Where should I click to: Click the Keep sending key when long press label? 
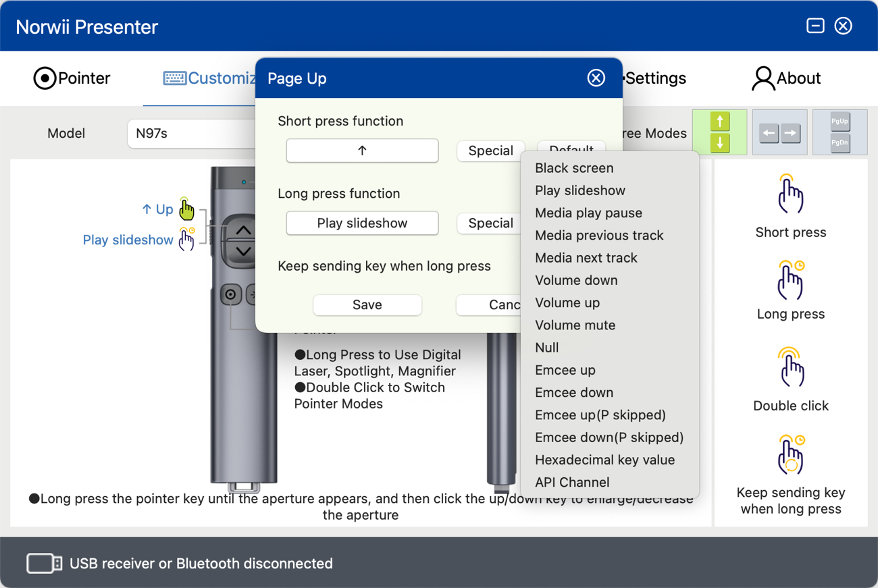[384, 266]
